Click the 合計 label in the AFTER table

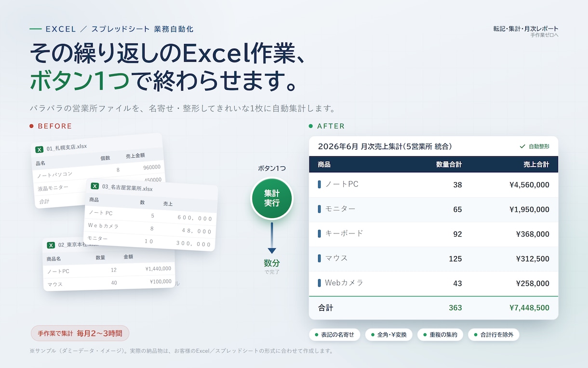click(325, 308)
